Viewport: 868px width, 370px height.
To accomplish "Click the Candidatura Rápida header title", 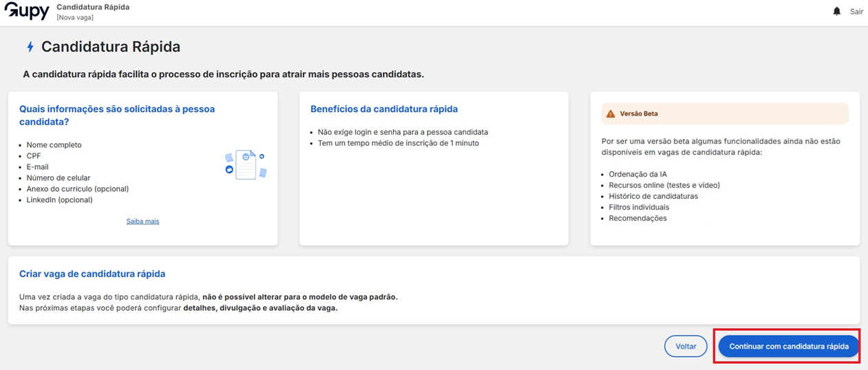I will 93,7.
